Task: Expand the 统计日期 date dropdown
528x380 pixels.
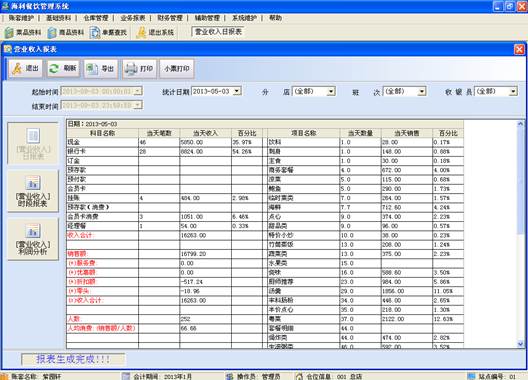Action: 237,91
